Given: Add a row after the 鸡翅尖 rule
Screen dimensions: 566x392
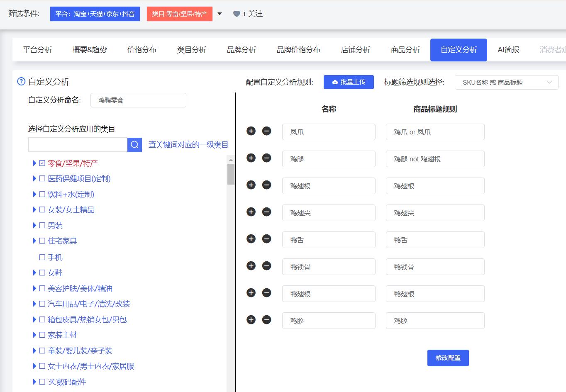Looking at the screenshot, I should point(251,212).
